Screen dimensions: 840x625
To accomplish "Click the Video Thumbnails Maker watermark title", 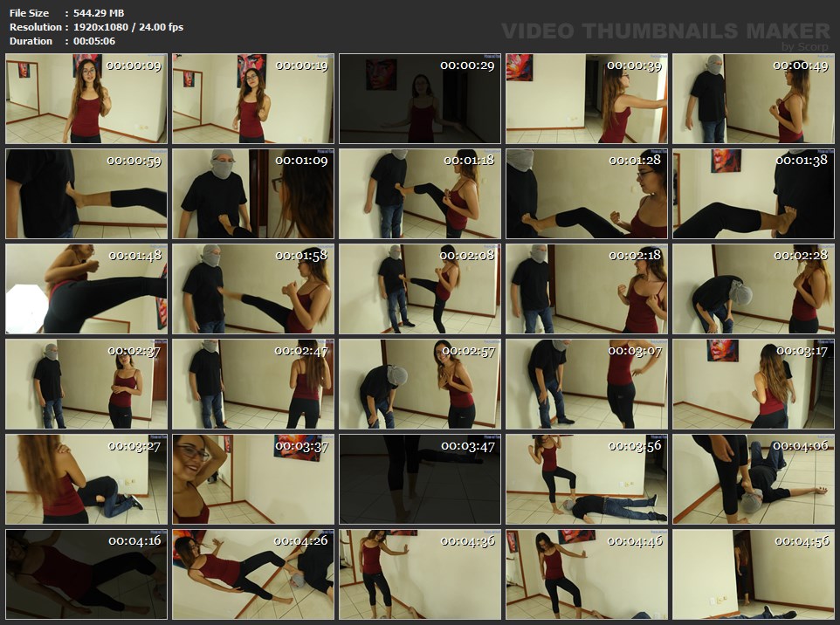I will point(665,31).
